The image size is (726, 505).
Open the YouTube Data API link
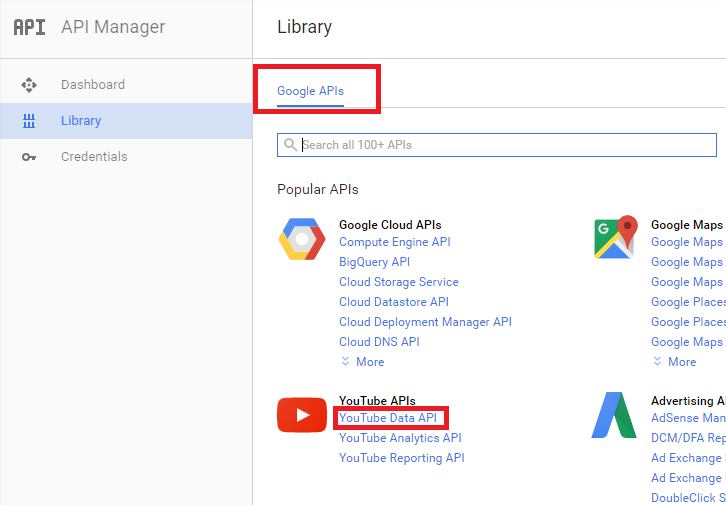(388, 418)
